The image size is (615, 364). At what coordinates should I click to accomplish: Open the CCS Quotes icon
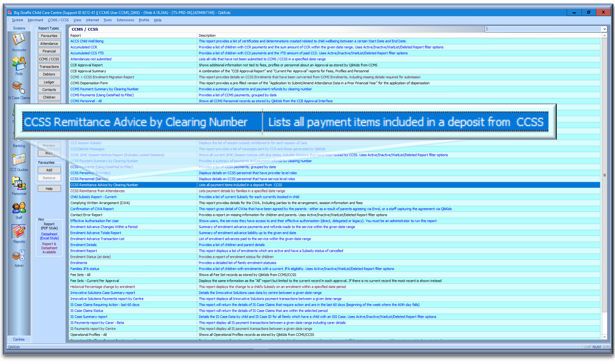tap(18, 160)
